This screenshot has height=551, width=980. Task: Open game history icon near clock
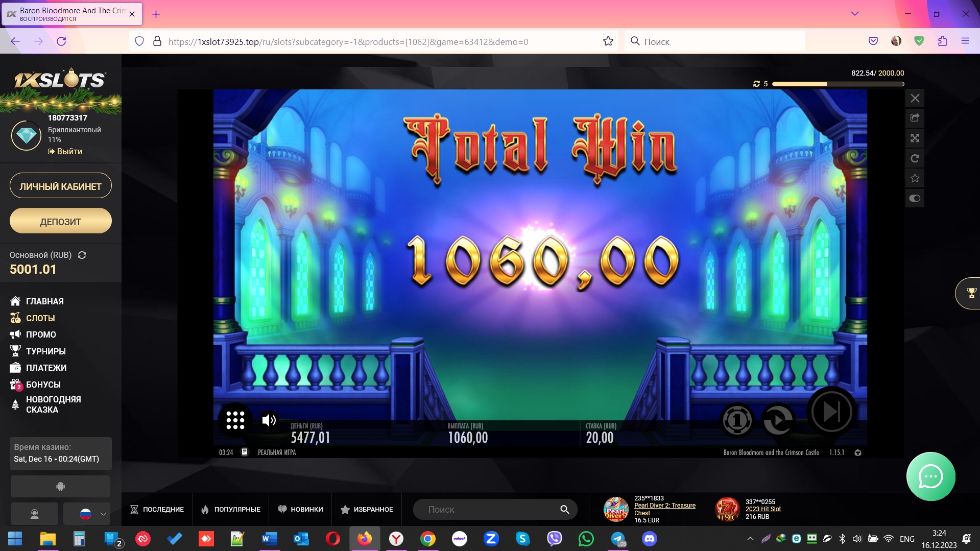click(x=244, y=452)
